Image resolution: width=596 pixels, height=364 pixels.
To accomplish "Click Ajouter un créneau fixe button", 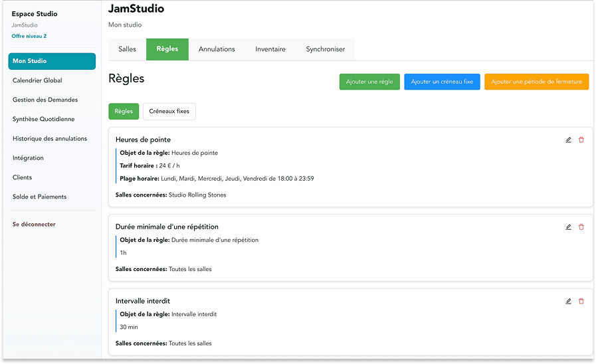I will coord(442,82).
